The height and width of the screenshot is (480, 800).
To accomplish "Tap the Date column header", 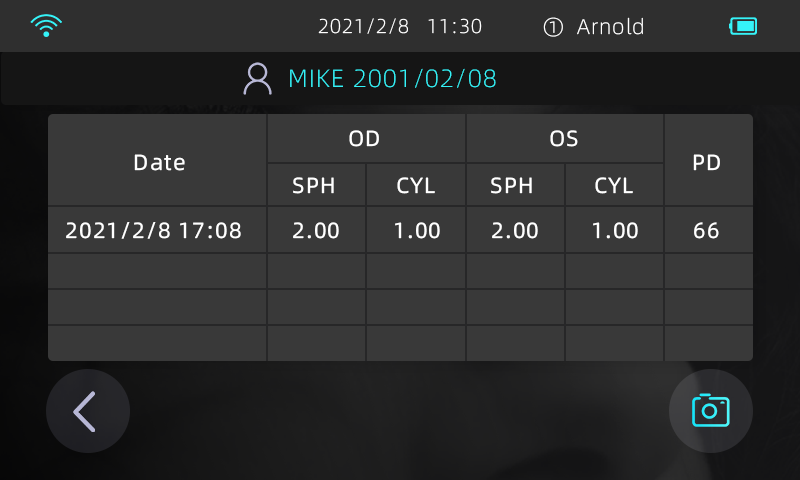I will pos(159,162).
